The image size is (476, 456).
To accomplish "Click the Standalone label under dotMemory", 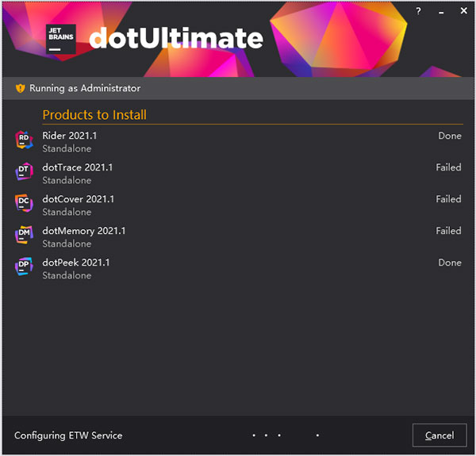I will tap(67, 243).
